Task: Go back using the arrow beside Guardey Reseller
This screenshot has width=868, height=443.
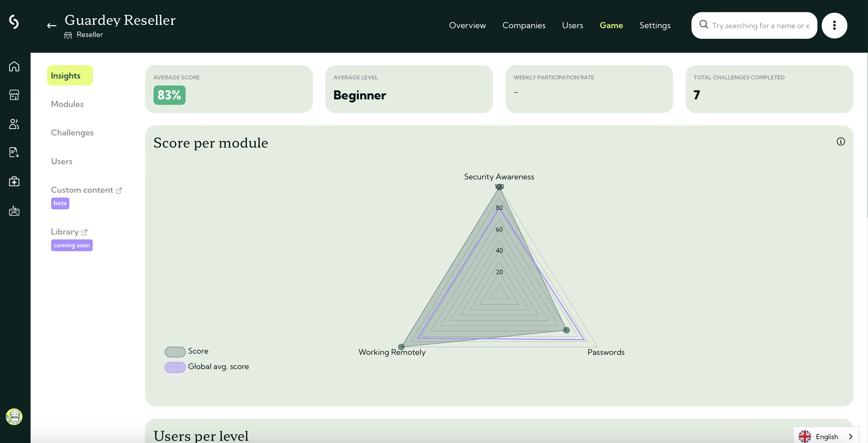Action: pos(51,25)
